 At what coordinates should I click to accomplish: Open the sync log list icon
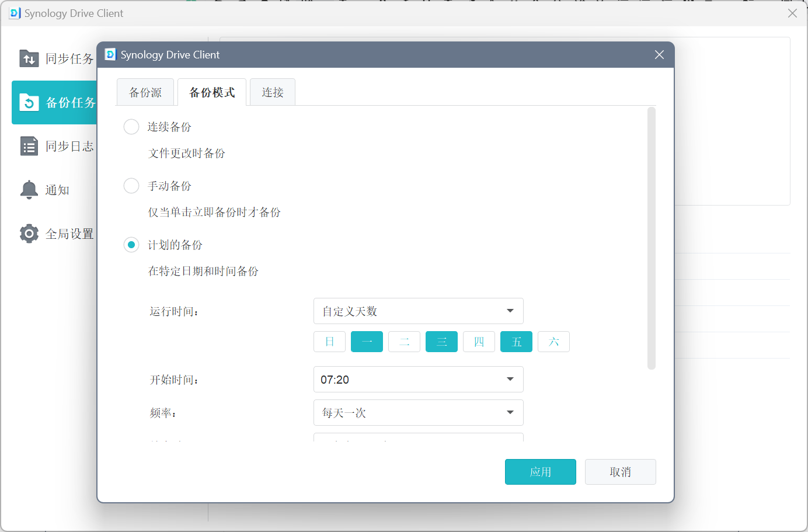pyautogui.click(x=29, y=146)
